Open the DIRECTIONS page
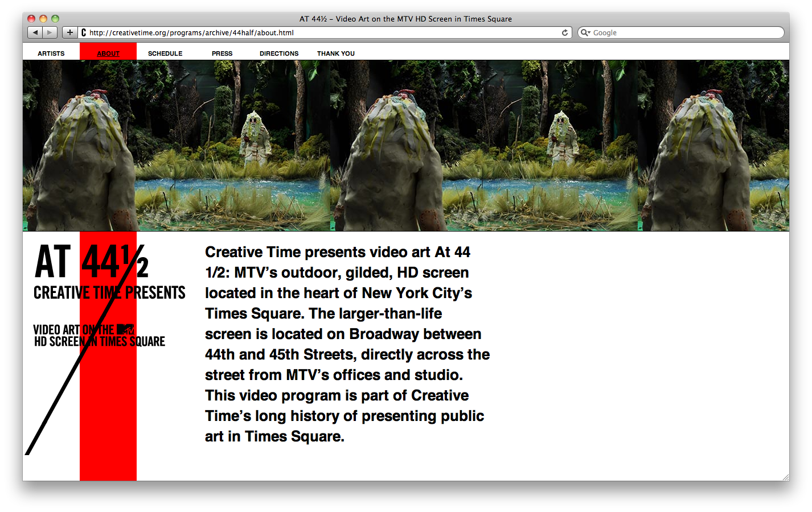This screenshot has width=812, height=512. tap(279, 53)
